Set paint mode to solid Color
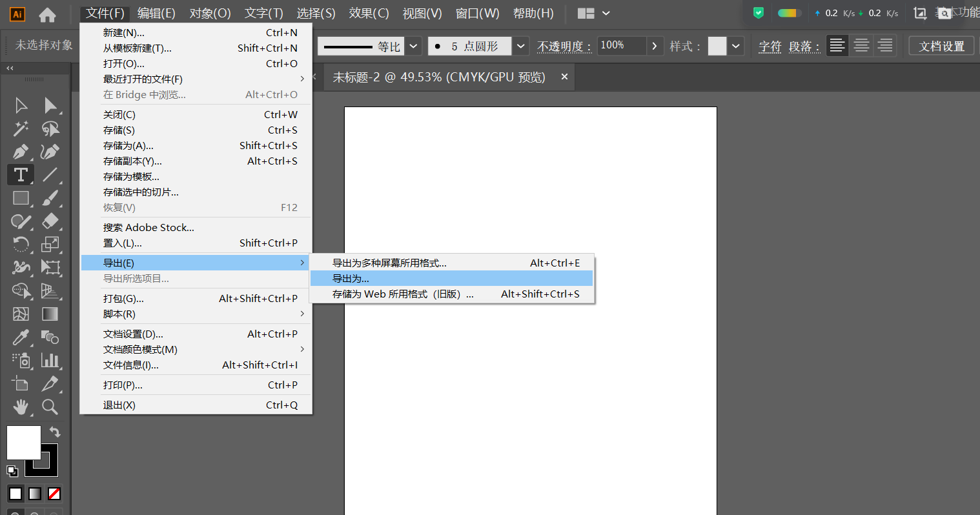 15,494
